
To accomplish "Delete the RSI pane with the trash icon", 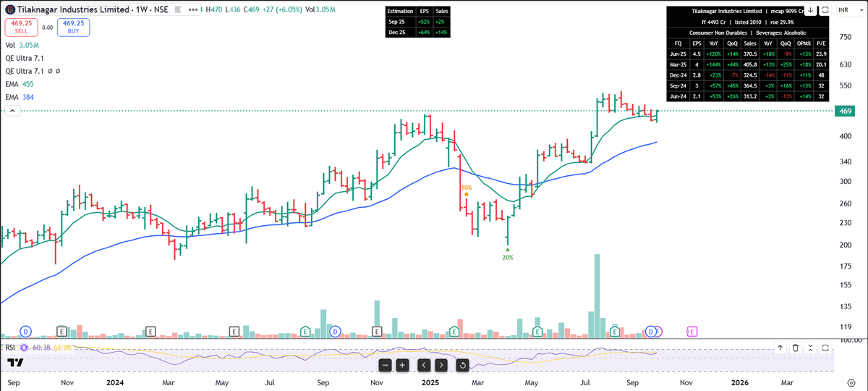I will click(796, 348).
